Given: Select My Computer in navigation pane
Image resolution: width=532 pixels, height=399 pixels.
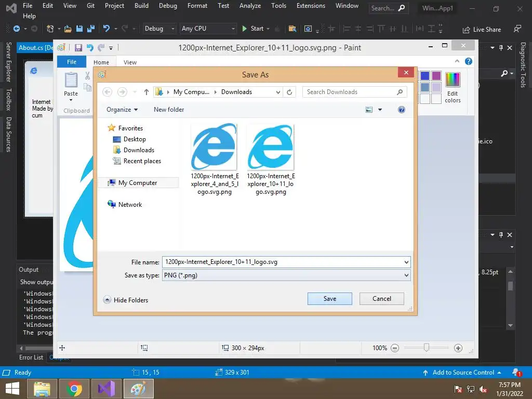Looking at the screenshot, I should (x=138, y=182).
